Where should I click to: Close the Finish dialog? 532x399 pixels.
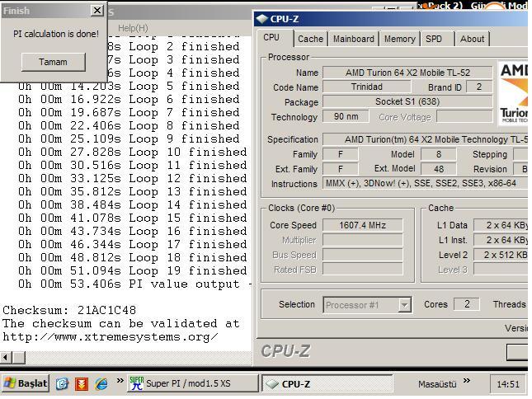pyautogui.click(x=97, y=11)
